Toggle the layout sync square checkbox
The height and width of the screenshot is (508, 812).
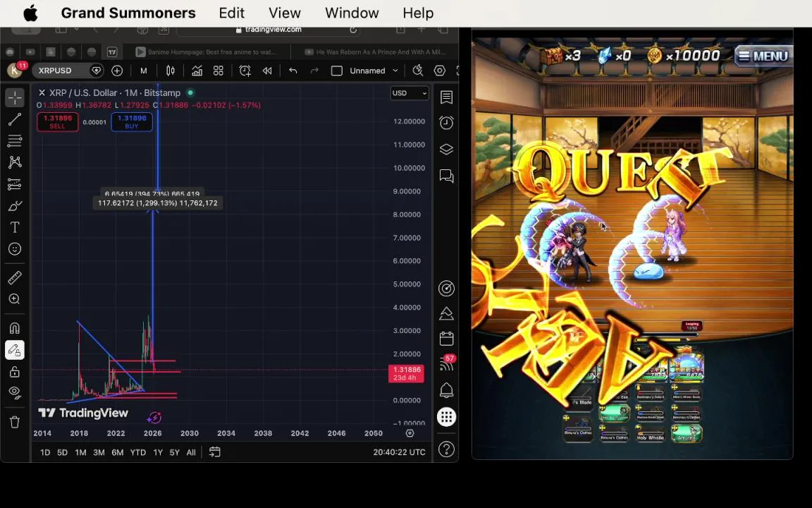pyautogui.click(x=337, y=71)
